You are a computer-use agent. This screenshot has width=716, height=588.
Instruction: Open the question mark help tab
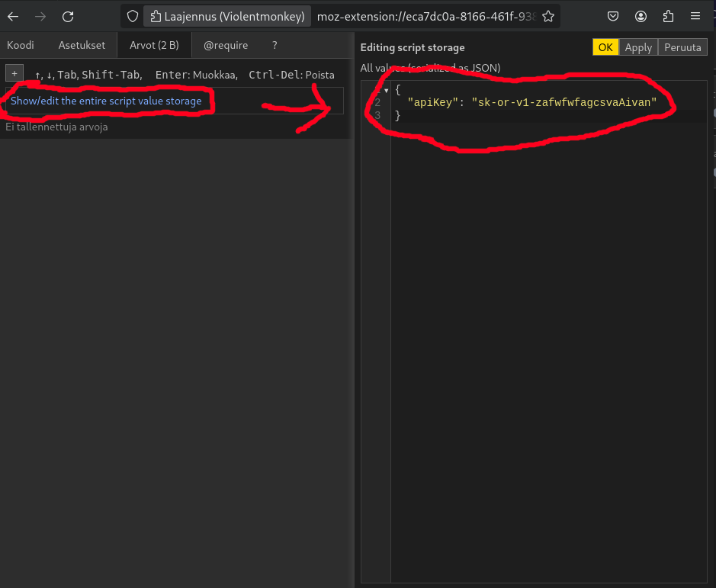coord(275,45)
